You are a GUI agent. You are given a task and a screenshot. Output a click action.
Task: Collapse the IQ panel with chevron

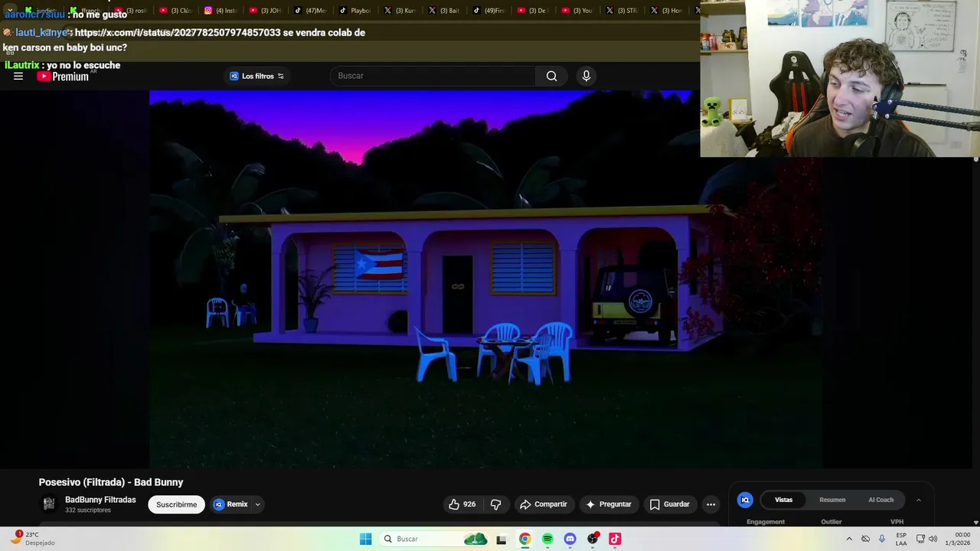pos(918,500)
